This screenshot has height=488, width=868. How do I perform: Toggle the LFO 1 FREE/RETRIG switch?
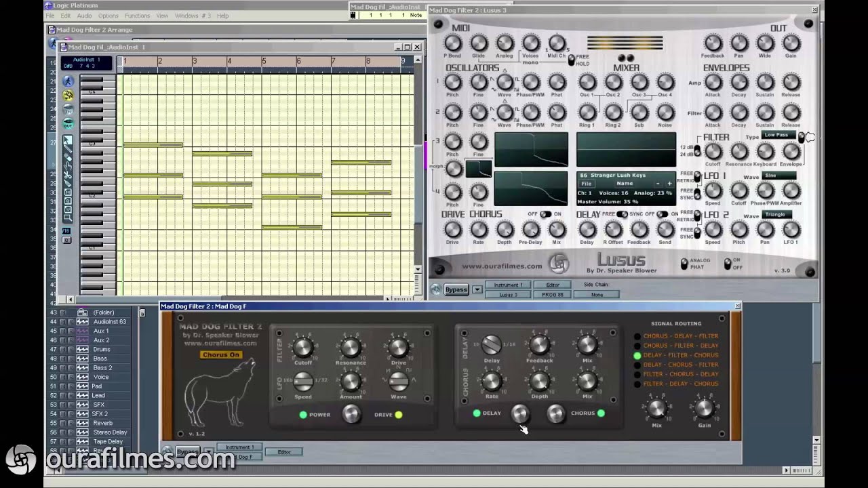click(x=698, y=177)
